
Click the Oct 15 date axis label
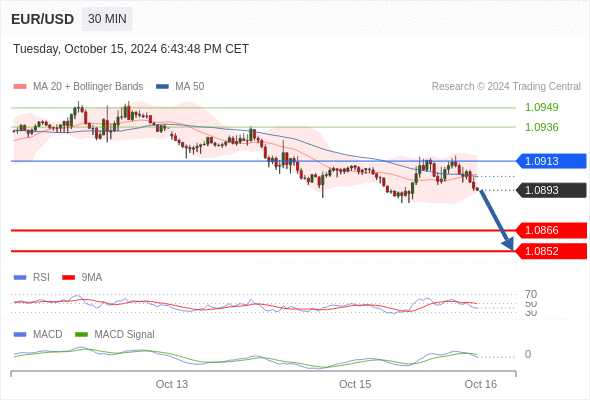355,384
